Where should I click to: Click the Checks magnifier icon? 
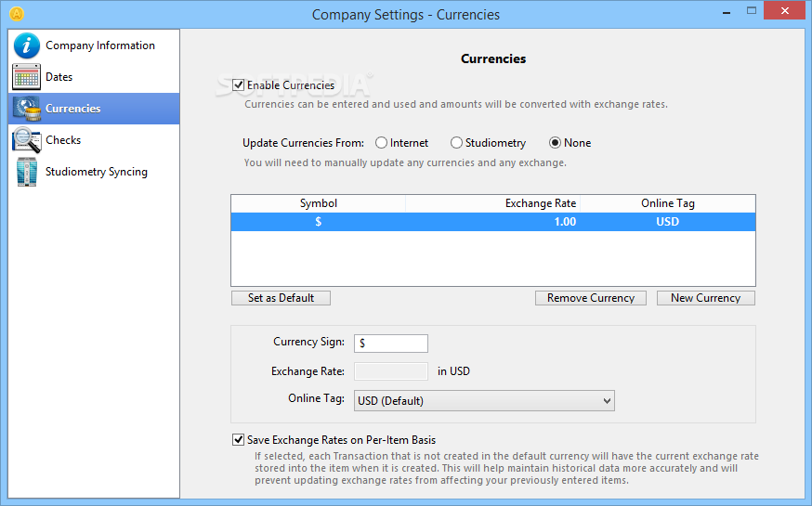tap(26, 139)
